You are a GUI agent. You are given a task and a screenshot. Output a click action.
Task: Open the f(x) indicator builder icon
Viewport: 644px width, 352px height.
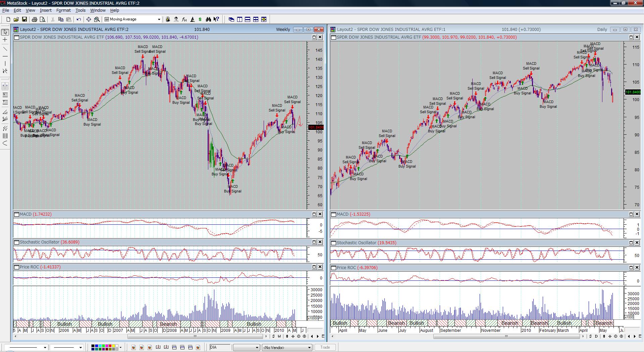click(x=184, y=19)
